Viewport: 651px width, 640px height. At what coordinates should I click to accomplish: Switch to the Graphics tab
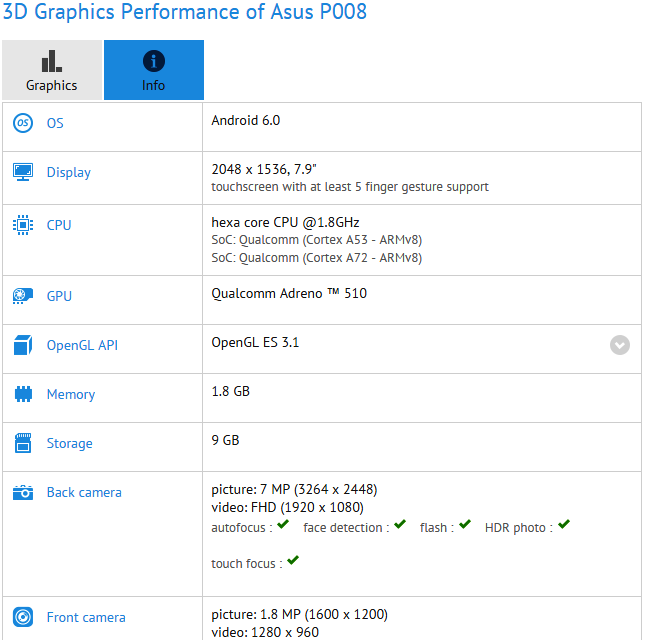point(52,70)
